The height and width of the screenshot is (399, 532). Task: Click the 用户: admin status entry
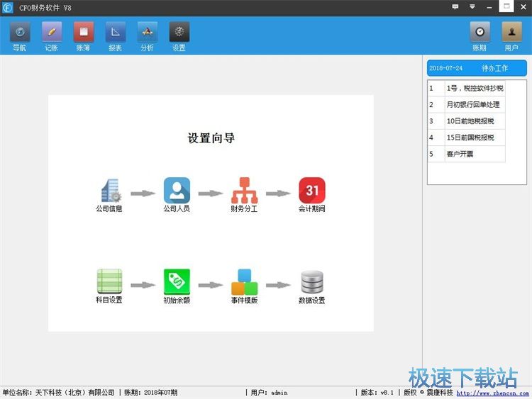[x=269, y=393]
